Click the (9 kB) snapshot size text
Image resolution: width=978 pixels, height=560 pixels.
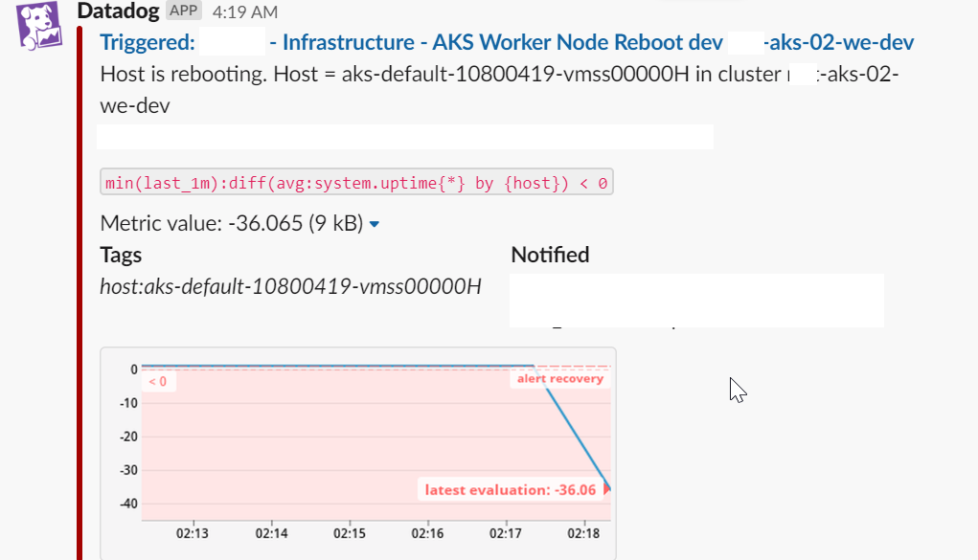[335, 223]
